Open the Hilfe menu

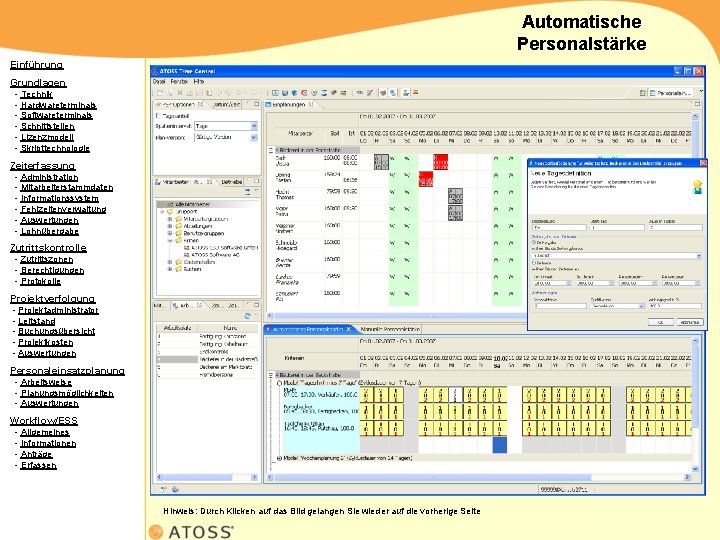coord(198,81)
